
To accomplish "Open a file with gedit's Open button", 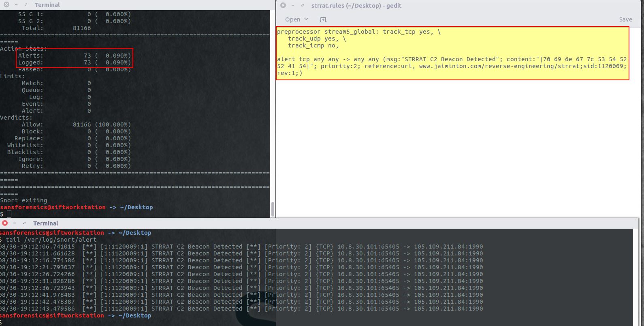I will [292, 19].
